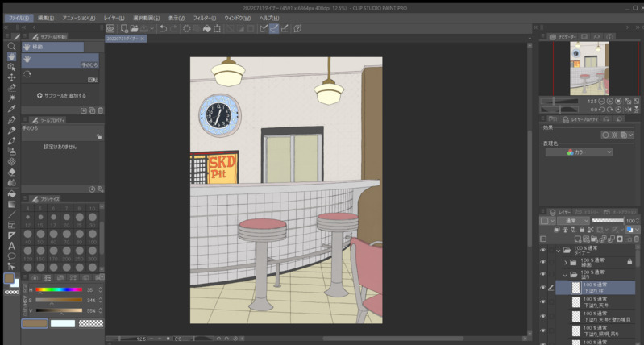The width and height of the screenshot is (644, 345).
Task: Click the Undo arrow in command bar
Action: tap(164, 29)
